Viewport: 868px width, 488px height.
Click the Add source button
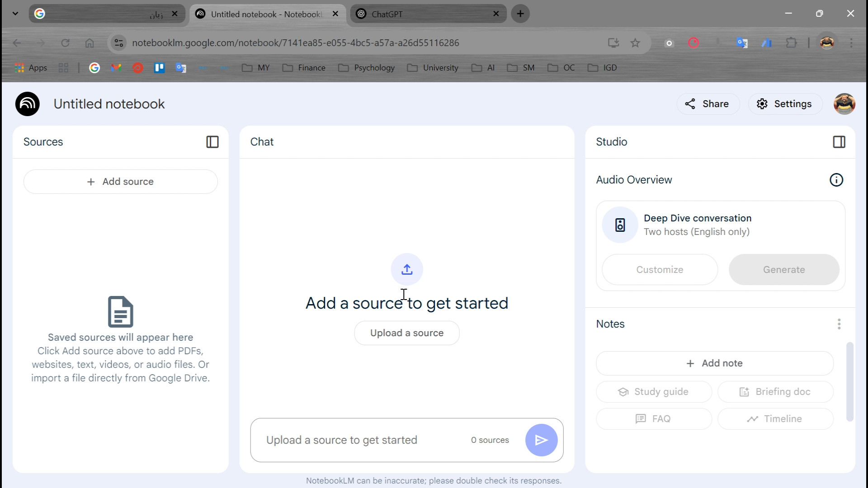pos(121,182)
